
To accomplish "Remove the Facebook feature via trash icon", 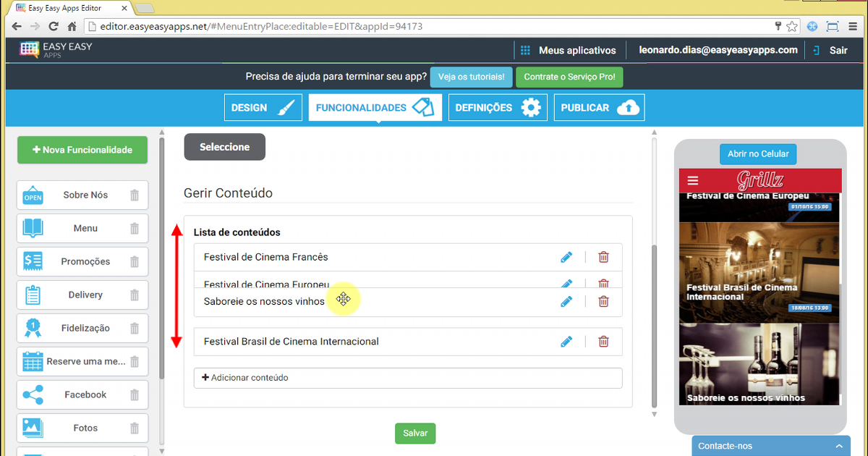I will 135,394.
